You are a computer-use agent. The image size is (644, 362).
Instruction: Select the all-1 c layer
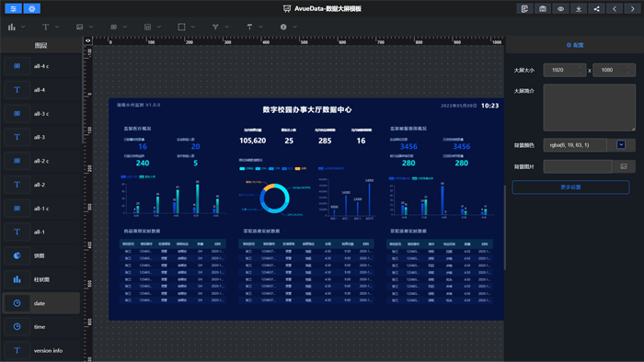click(x=41, y=209)
